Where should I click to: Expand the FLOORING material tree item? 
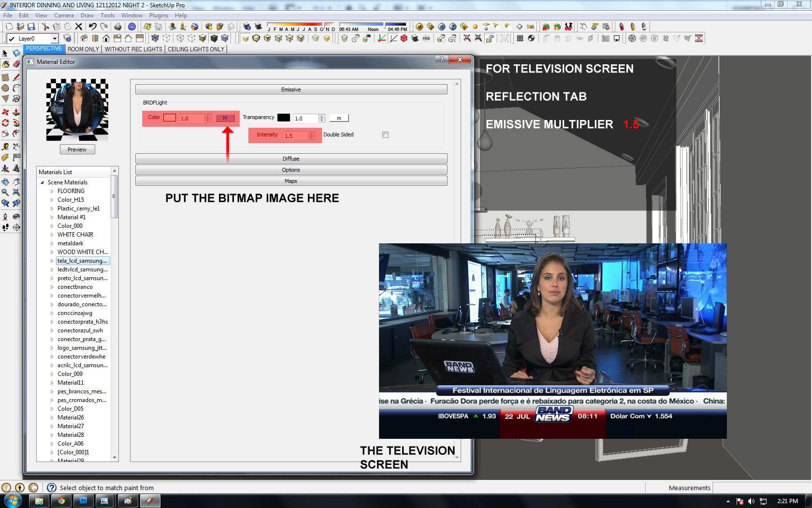click(52, 191)
